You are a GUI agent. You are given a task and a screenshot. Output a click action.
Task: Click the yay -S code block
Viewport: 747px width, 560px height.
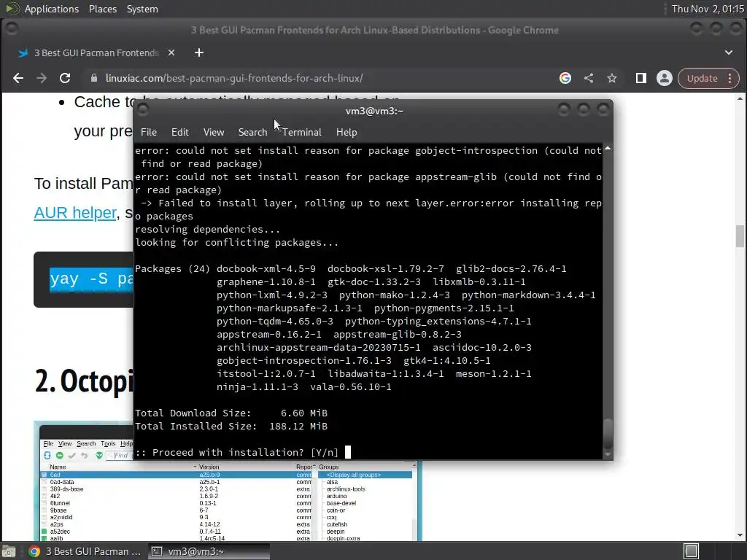[x=83, y=279]
